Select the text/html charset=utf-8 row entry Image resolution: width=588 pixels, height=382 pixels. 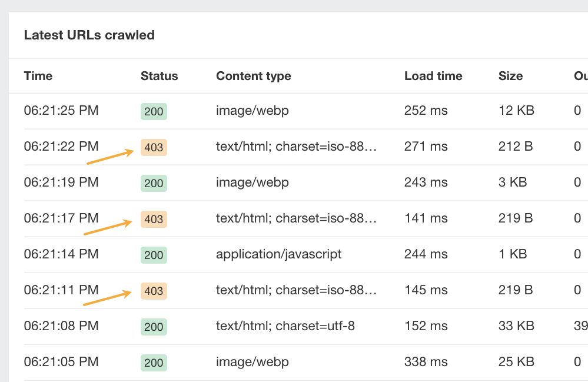[x=285, y=326]
